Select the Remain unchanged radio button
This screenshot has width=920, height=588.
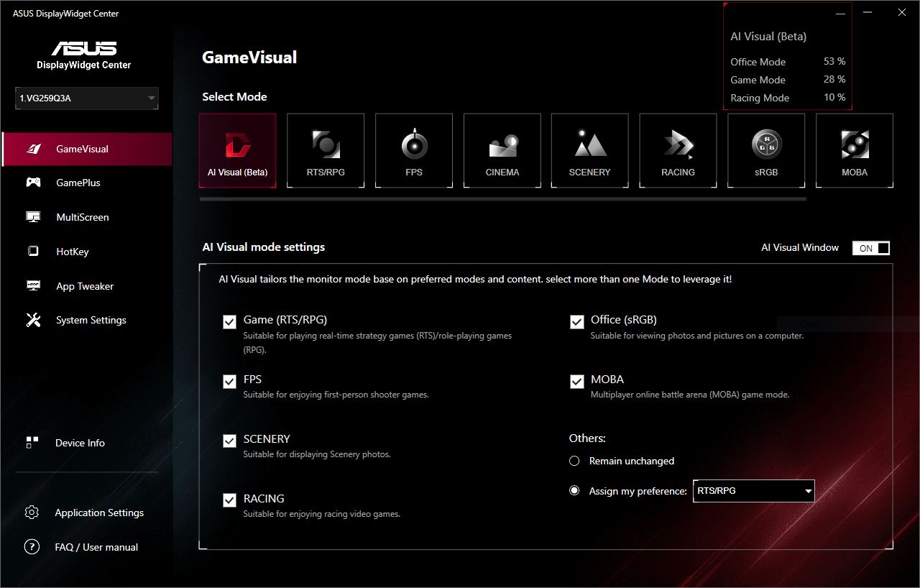point(574,461)
